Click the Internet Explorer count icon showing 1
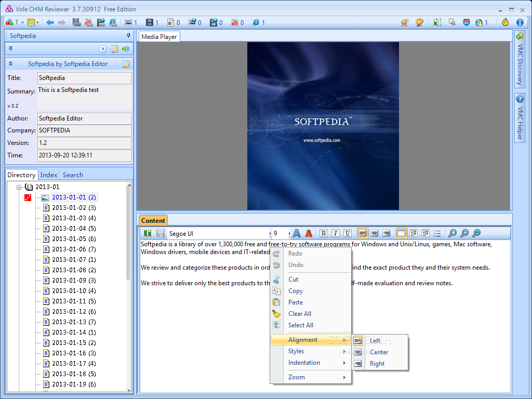This screenshot has height=399, width=532. point(256,22)
